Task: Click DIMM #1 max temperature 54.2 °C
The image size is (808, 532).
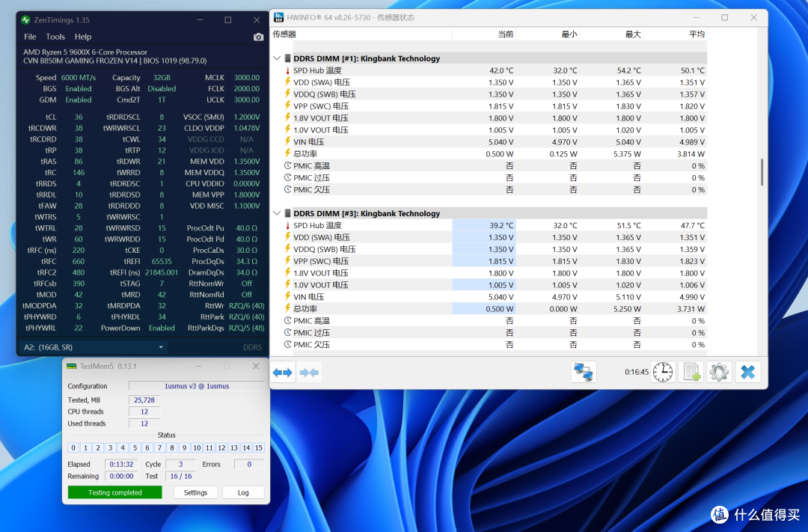Action: pyautogui.click(x=628, y=70)
